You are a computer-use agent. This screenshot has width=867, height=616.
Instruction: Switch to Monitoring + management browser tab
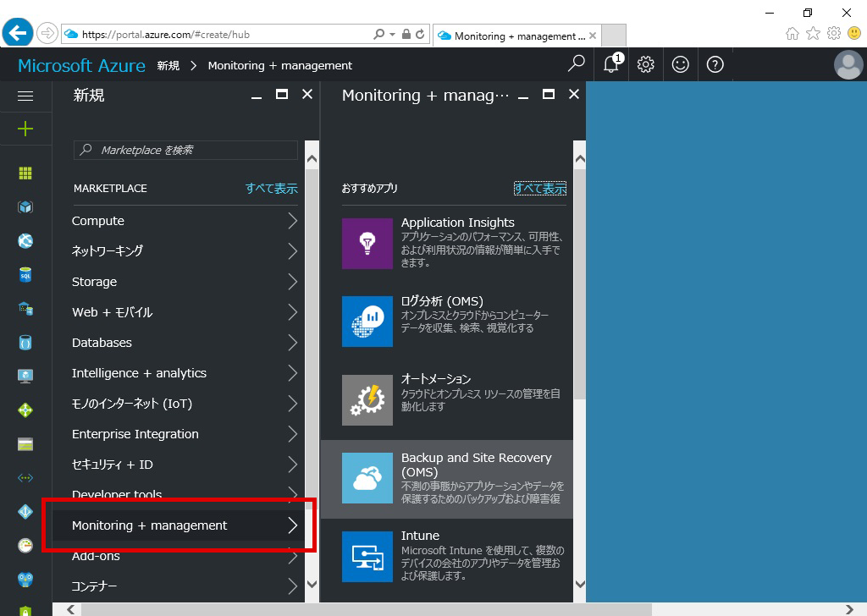[517, 36]
